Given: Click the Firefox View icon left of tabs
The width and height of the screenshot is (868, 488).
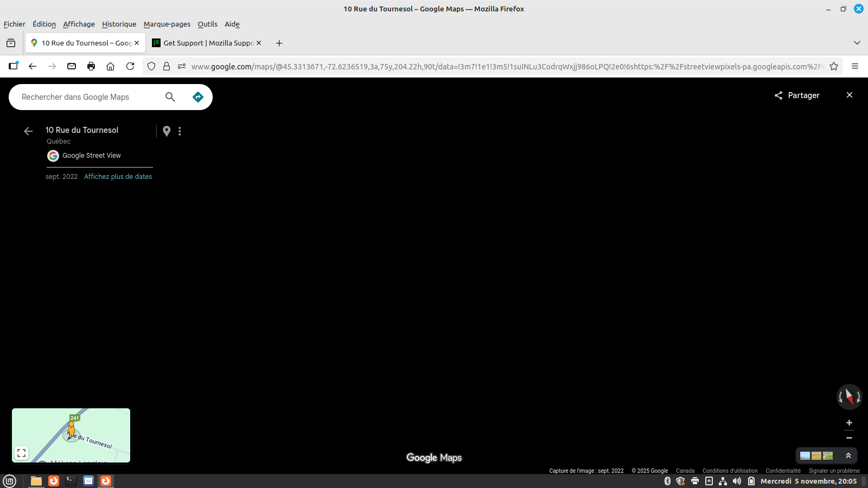Looking at the screenshot, I should (x=11, y=43).
